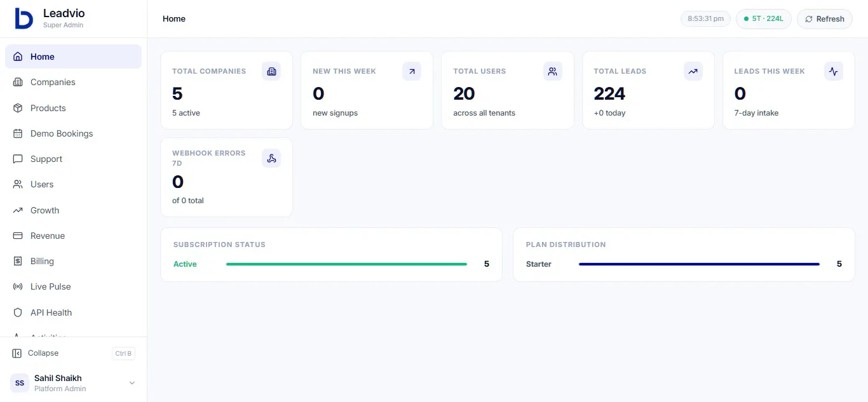Click the Total Users value 20
This screenshot has width=868, height=402.
(464, 94)
